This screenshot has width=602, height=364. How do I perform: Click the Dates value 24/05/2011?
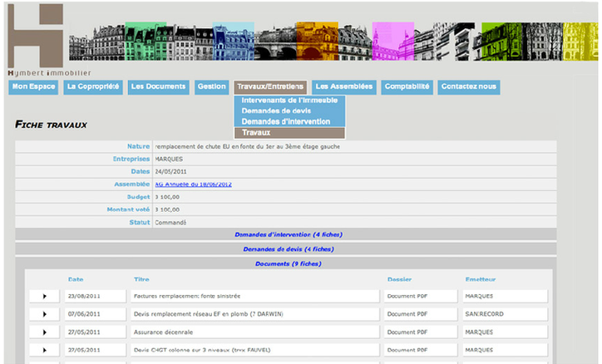tap(170, 172)
